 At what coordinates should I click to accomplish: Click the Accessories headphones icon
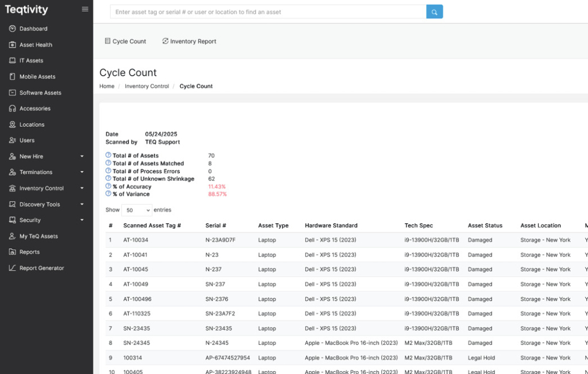tap(13, 108)
